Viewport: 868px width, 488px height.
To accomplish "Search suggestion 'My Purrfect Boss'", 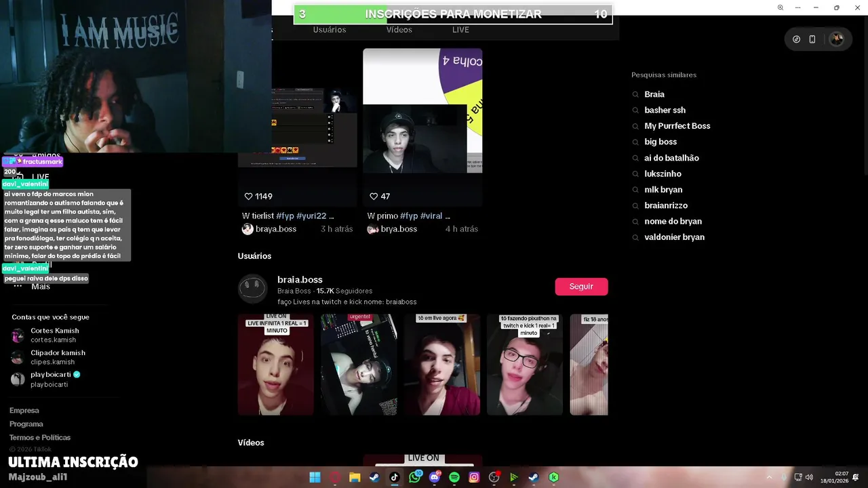I will coord(677,126).
